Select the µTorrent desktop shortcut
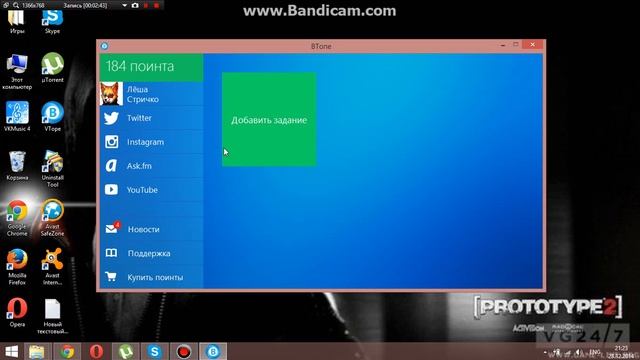This screenshot has height=360, width=640. click(x=52, y=67)
